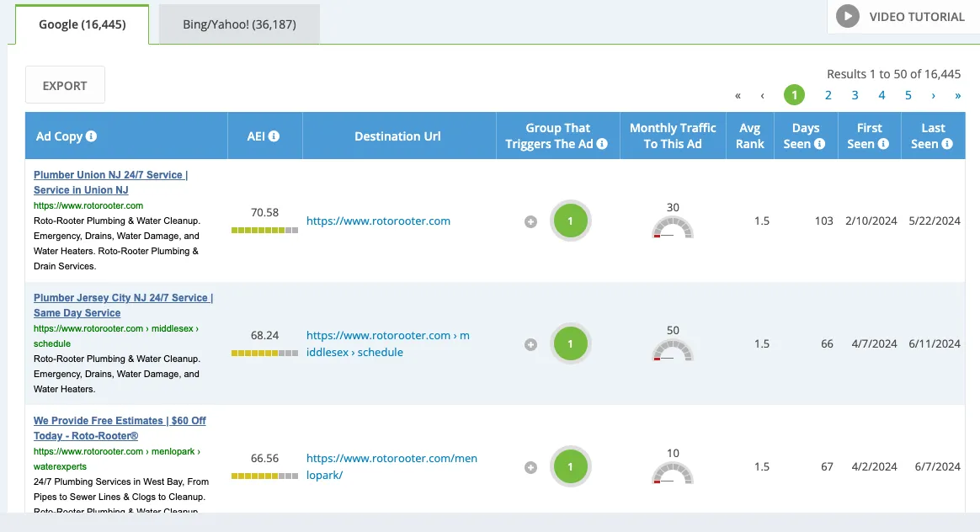Click First Seen date 2/10/2024
980x532 pixels.
pyautogui.click(x=871, y=221)
